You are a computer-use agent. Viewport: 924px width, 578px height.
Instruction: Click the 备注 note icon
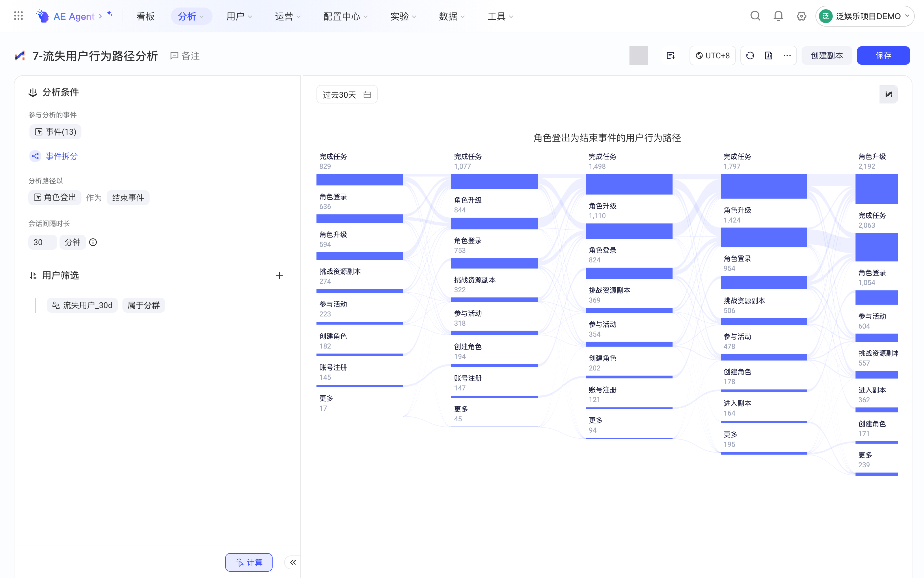pyautogui.click(x=174, y=56)
